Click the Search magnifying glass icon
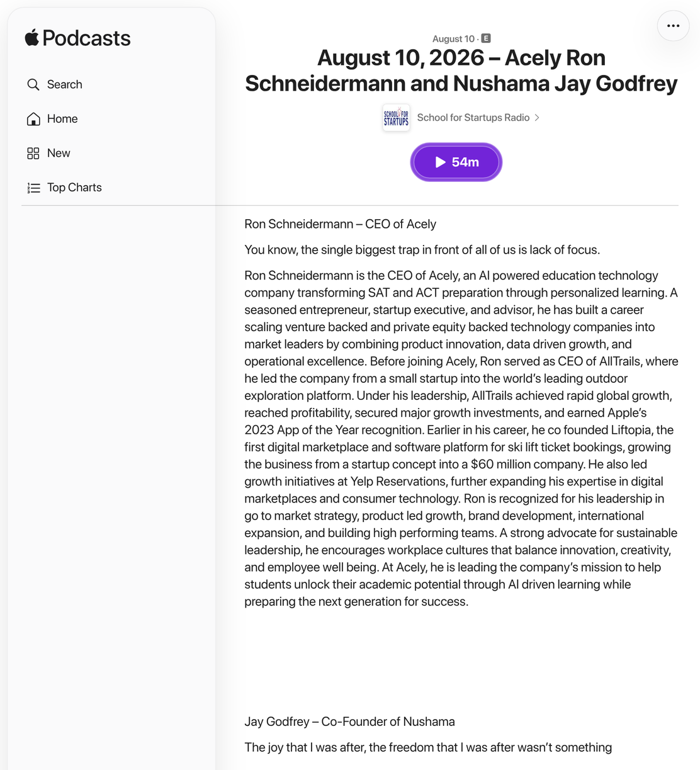Image resolution: width=700 pixels, height=770 pixels. pyautogui.click(x=33, y=84)
